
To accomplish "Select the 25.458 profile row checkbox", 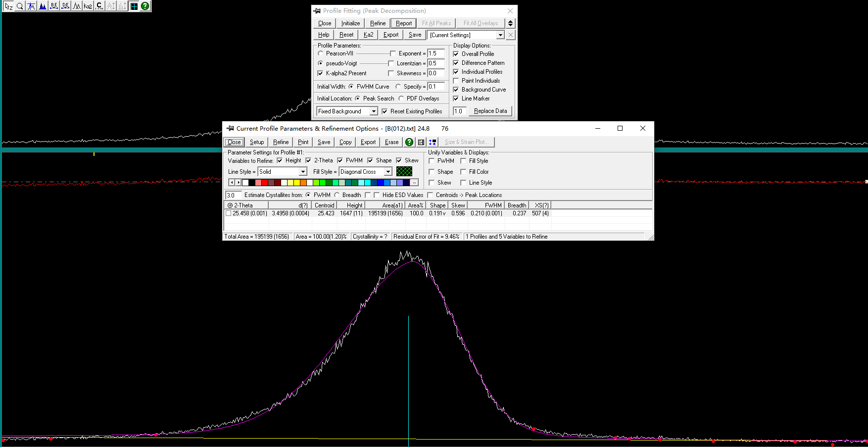I will click(x=229, y=213).
